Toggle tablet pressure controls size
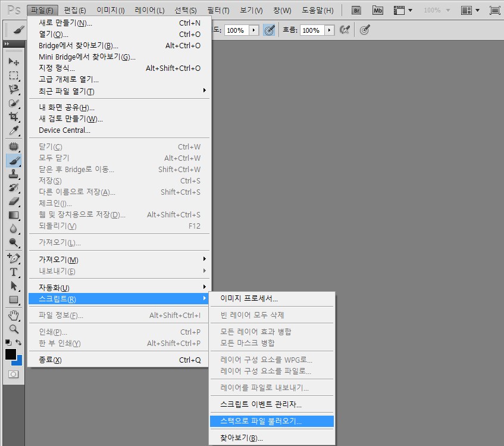504x446 pixels. 365,30
